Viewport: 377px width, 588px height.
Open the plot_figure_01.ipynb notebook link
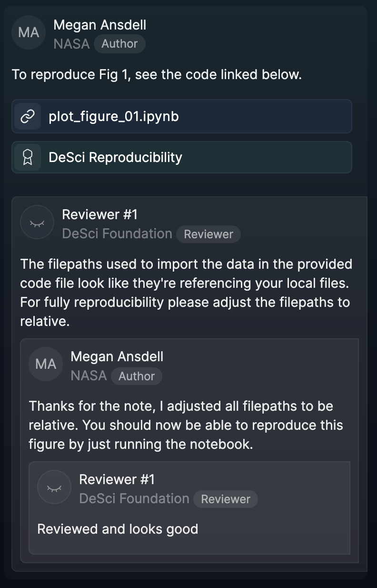[113, 116]
